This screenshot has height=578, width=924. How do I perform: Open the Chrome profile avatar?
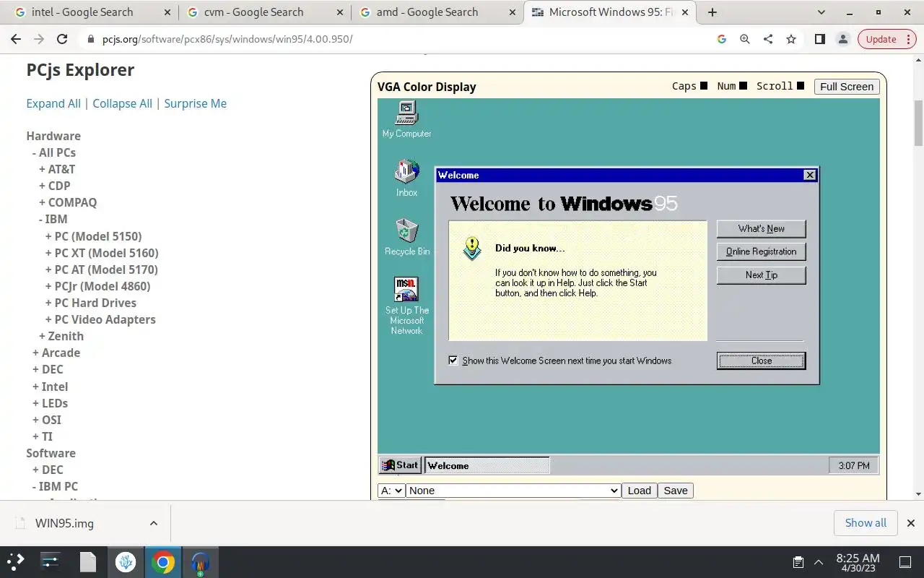tap(842, 39)
